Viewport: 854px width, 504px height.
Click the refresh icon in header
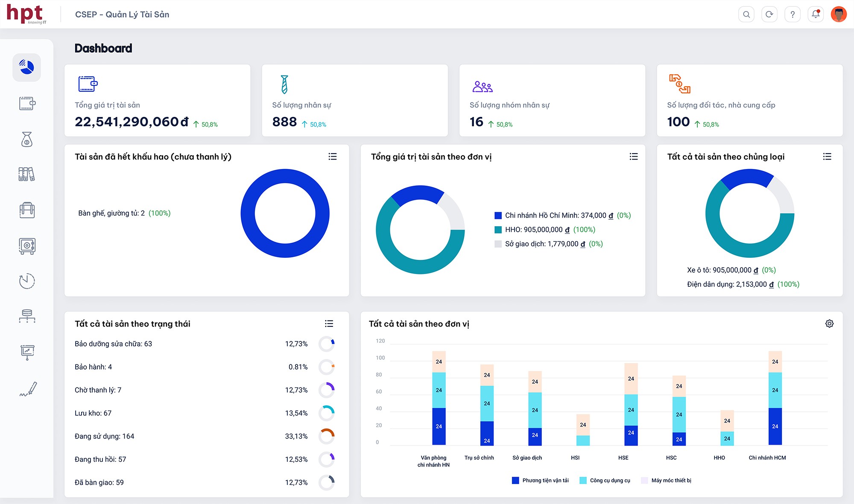point(769,15)
